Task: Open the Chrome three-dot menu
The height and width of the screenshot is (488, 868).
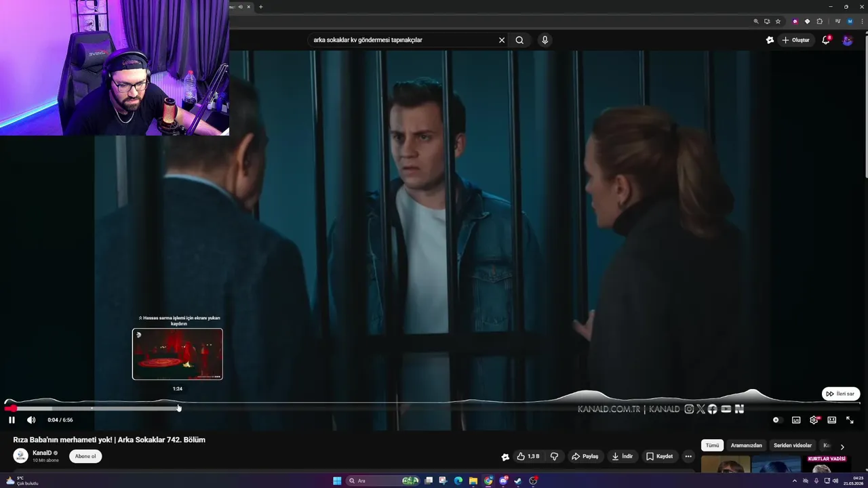Action: pyautogui.click(x=862, y=21)
